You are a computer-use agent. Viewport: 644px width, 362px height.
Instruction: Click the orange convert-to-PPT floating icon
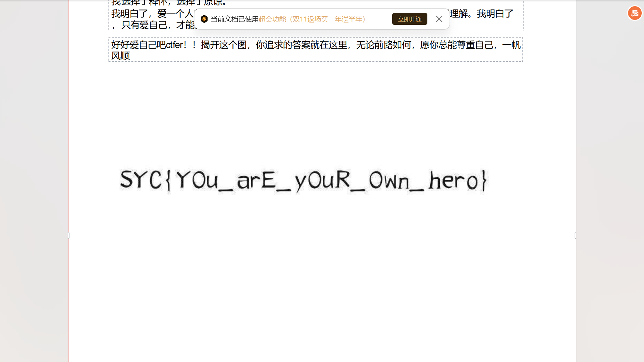tap(634, 13)
